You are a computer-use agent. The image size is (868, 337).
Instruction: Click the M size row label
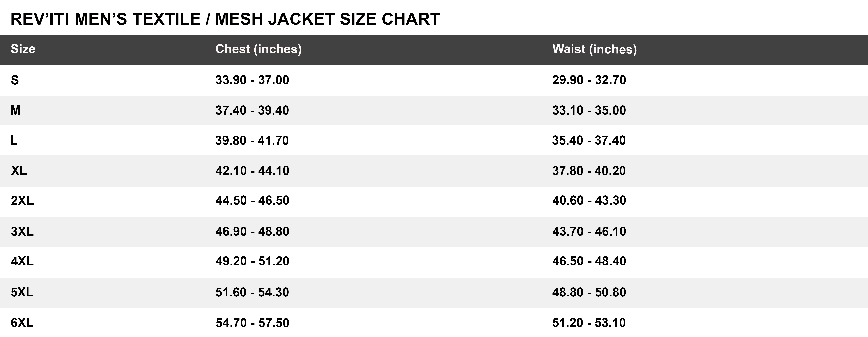coord(16,110)
